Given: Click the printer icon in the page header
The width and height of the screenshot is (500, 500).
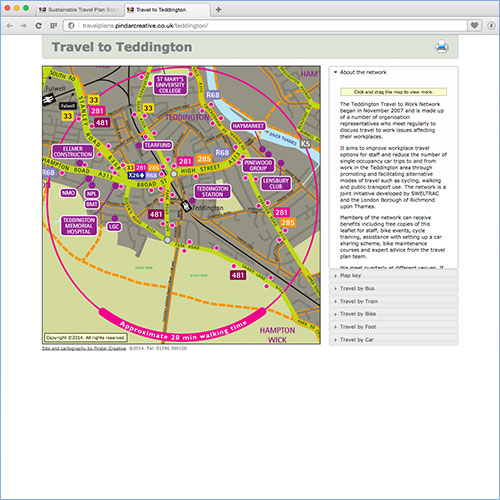Looking at the screenshot, I should [x=441, y=47].
